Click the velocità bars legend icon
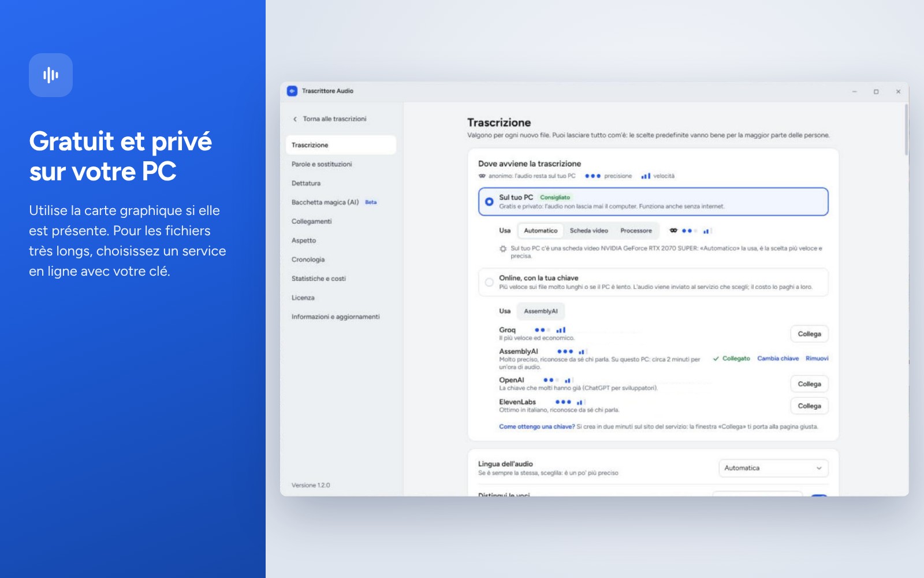This screenshot has width=924, height=578. pyautogui.click(x=646, y=176)
